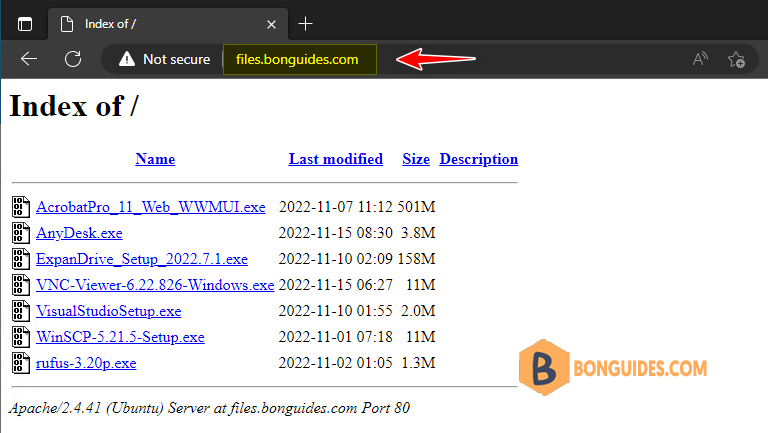Viewport: 768px width, 433px height.
Task: Click the 501M size value
Action: [416, 207]
